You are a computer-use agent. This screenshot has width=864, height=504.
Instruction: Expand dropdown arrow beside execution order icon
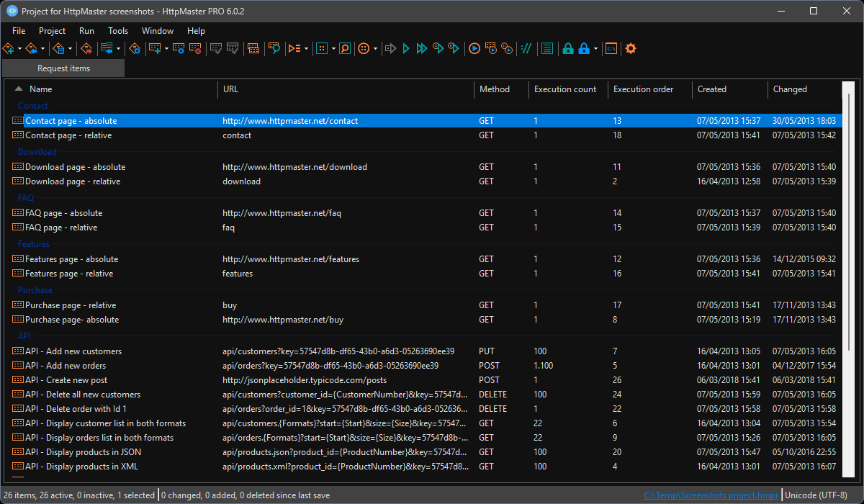pyautogui.click(x=307, y=49)
